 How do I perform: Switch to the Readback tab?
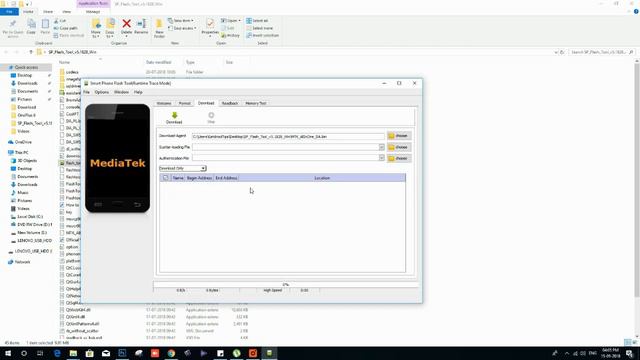(230, 103)
